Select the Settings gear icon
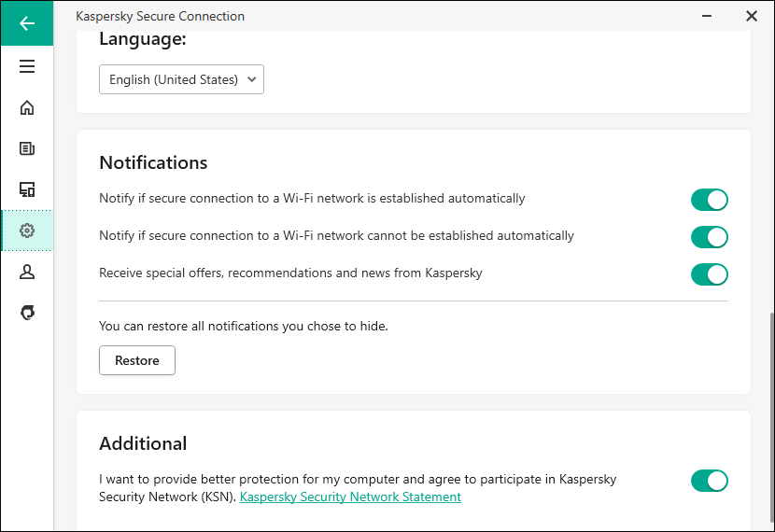This screenshot has width=775, height=532. (27, 231)
